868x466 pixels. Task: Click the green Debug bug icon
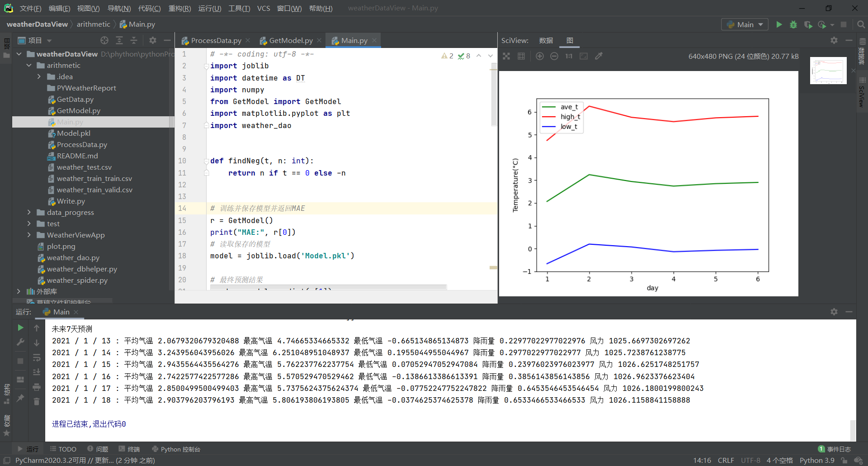[x=793, y=24]
